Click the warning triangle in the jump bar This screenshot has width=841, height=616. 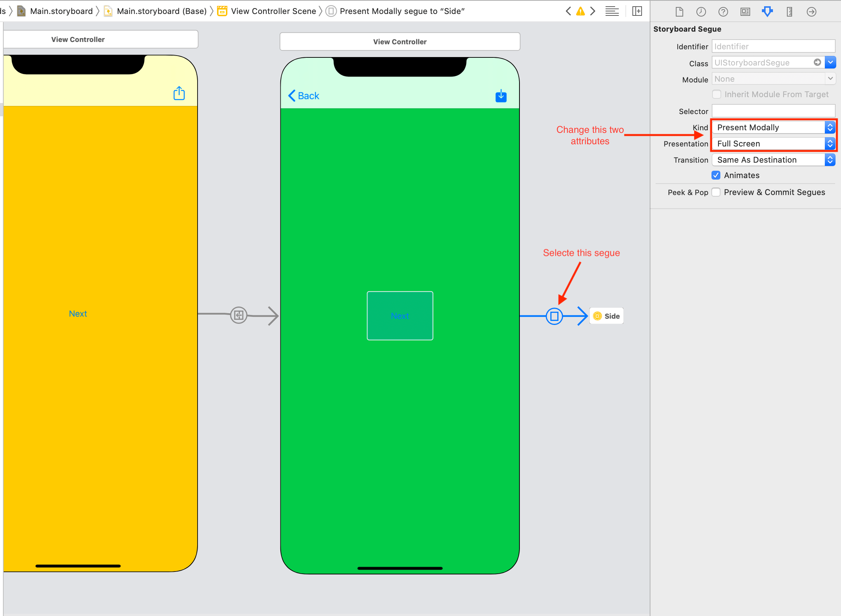point(581,11)
